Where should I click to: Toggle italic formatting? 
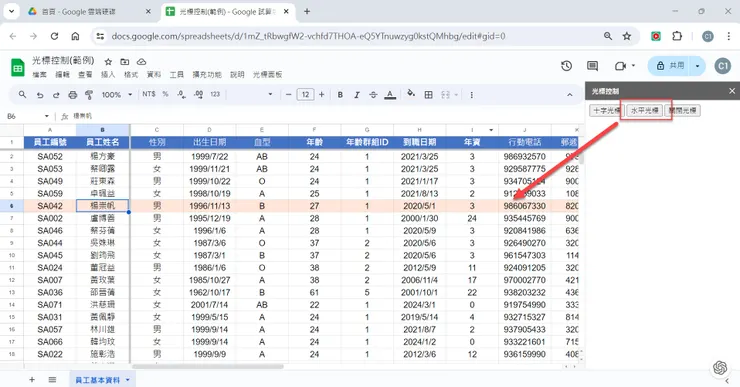pos(356,95)
